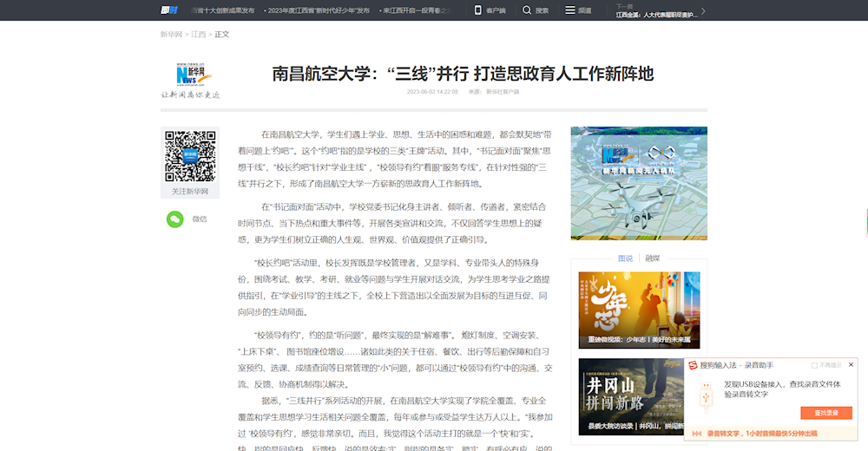Screen dimensions: 868x451
Task: Click the Xinhuanet News logo
Action: point(191,75)
